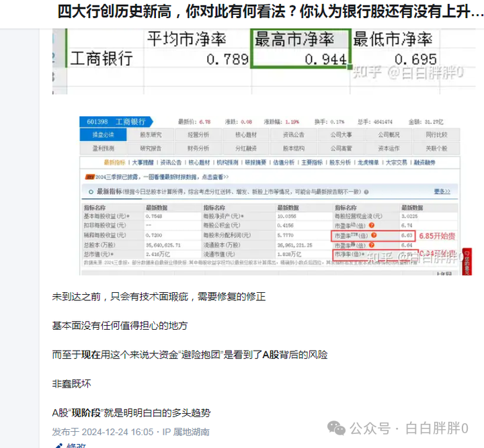Click the help icon beside 市盈率动(倍)
The width and height of the screenshot is (484, 448).
point(372,226)
